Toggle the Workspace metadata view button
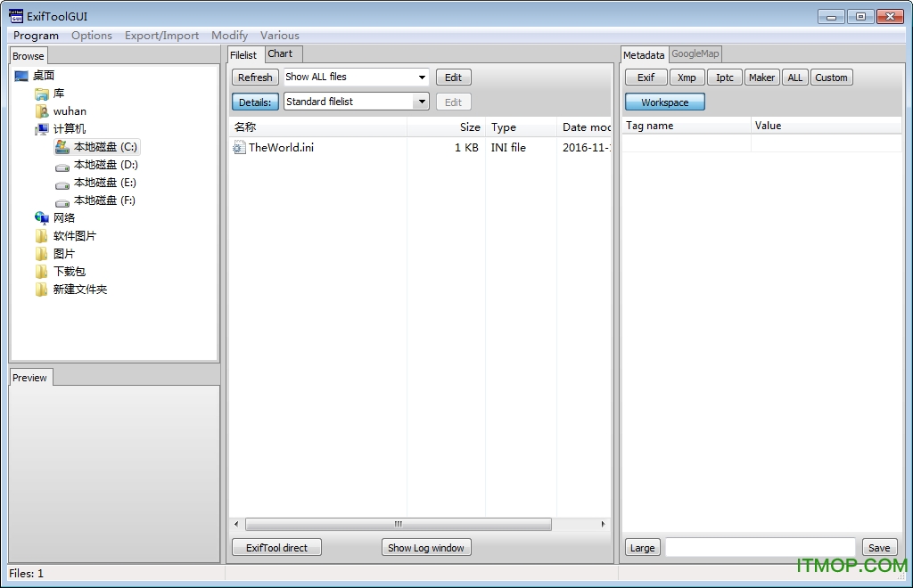 pos(664,102)
